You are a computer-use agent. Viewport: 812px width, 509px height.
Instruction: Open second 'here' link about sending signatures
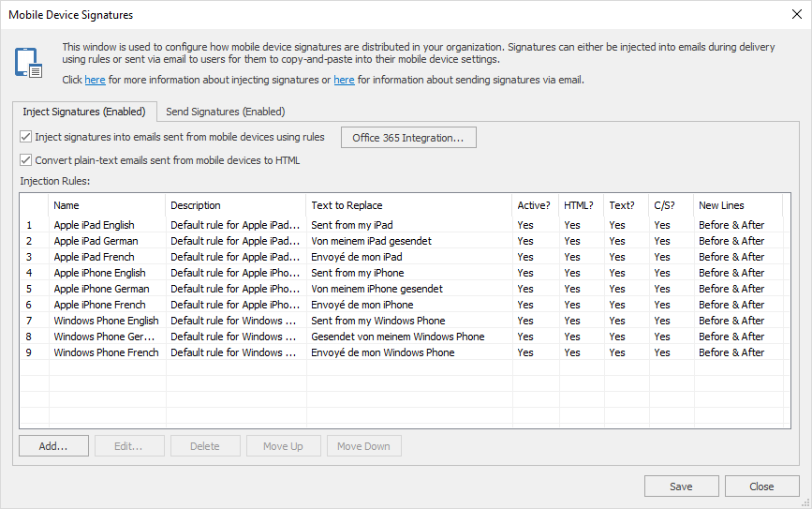pyautogui.click(x=344, y=81)
